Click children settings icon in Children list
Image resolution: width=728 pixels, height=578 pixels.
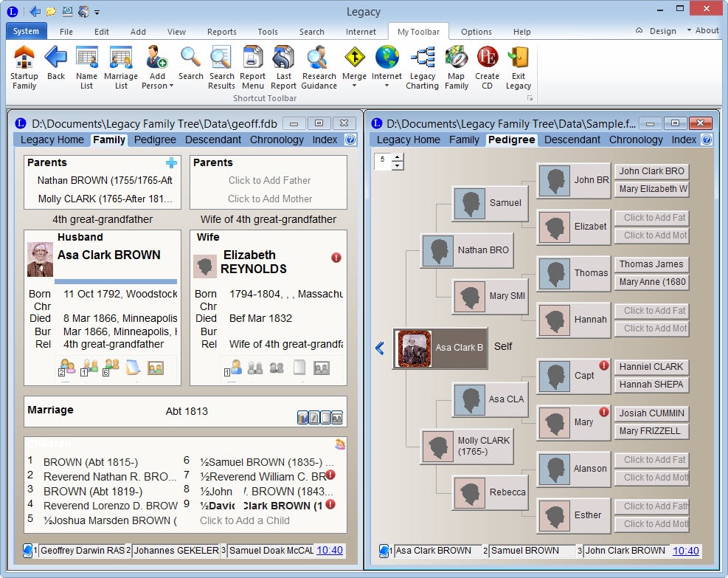(340, 444)
